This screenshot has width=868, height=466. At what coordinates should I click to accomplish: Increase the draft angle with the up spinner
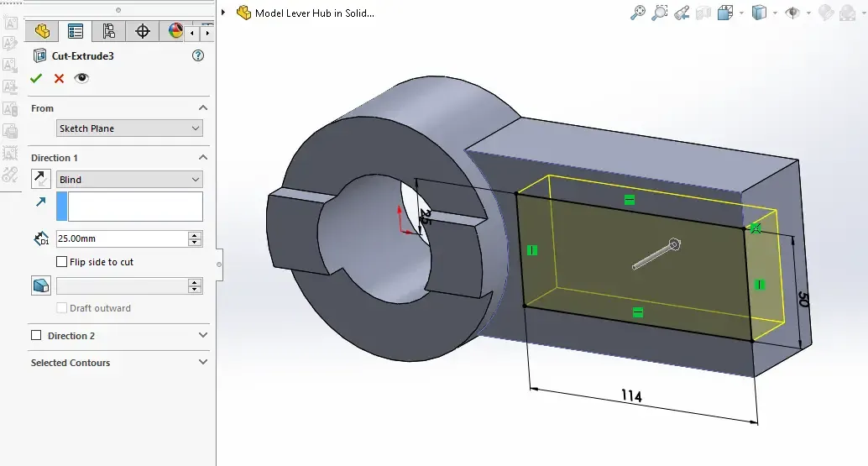tap(195, 282)
